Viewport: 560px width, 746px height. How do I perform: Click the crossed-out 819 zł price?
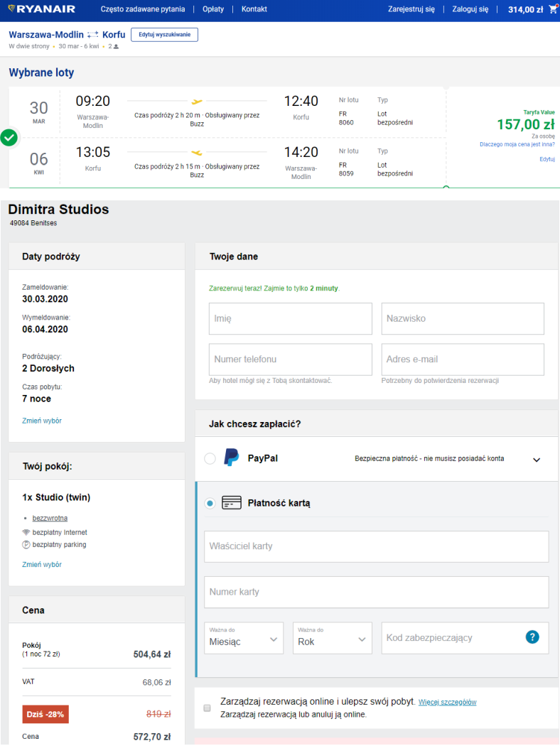[x=158, y=714]
